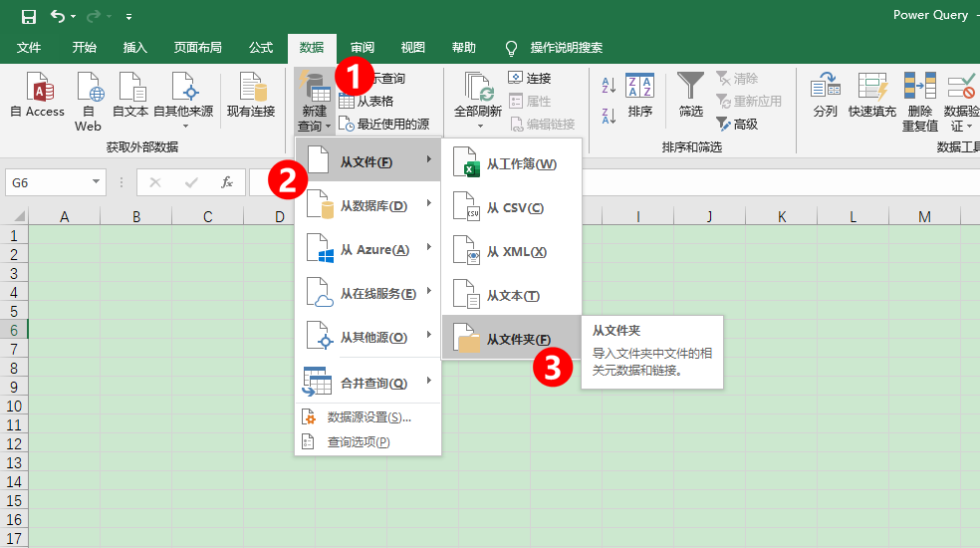Choose 从工作簿(W) in the submenu

[x=512, y=163]
